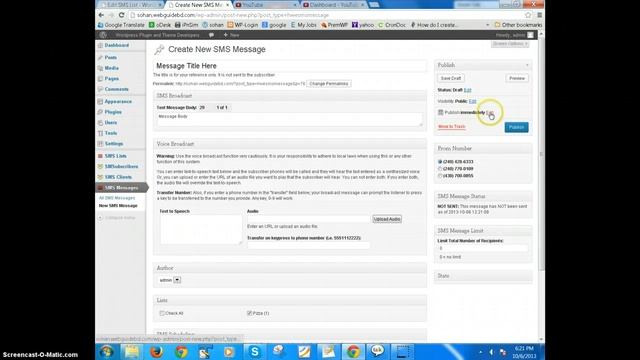Click the All SMS Messages submenu link
The image size is (640, 360).
point(117,198)
